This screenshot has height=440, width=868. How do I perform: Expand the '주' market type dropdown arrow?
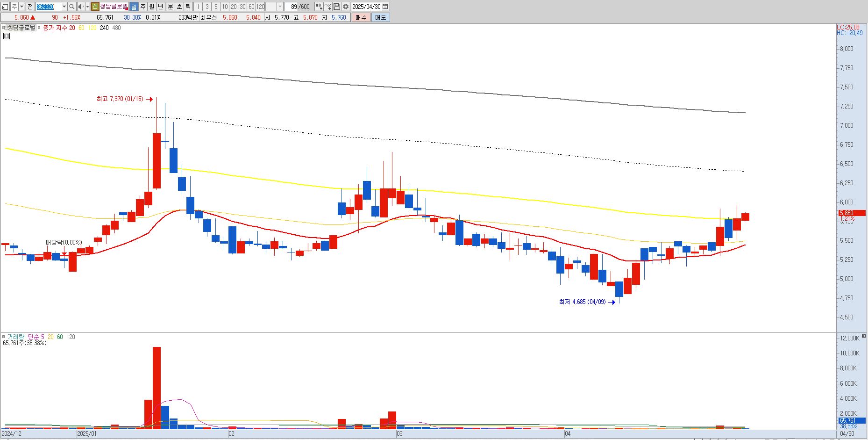click(21, 7)
